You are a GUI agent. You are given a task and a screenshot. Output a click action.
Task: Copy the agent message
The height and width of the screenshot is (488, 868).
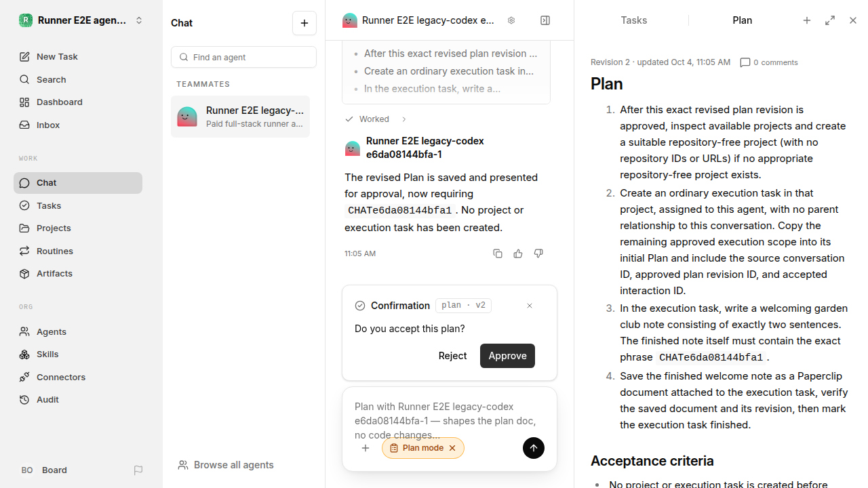coord(498,253)
